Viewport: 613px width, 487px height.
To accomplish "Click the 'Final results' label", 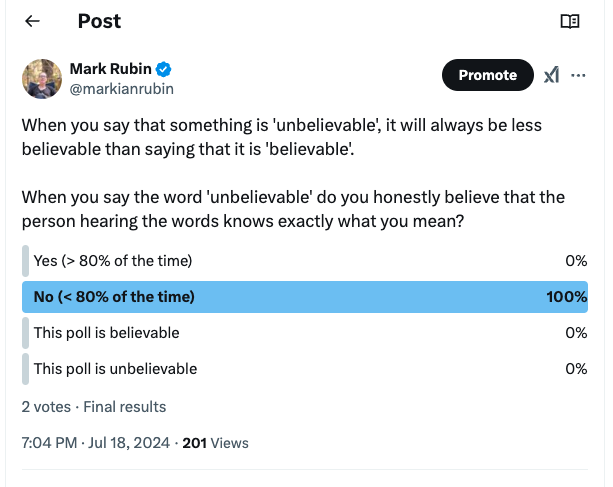I will [x=125, y=407].
